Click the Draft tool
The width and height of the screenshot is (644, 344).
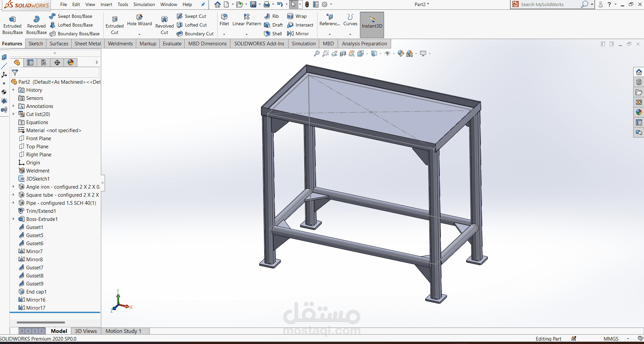[x=273, y=25]
